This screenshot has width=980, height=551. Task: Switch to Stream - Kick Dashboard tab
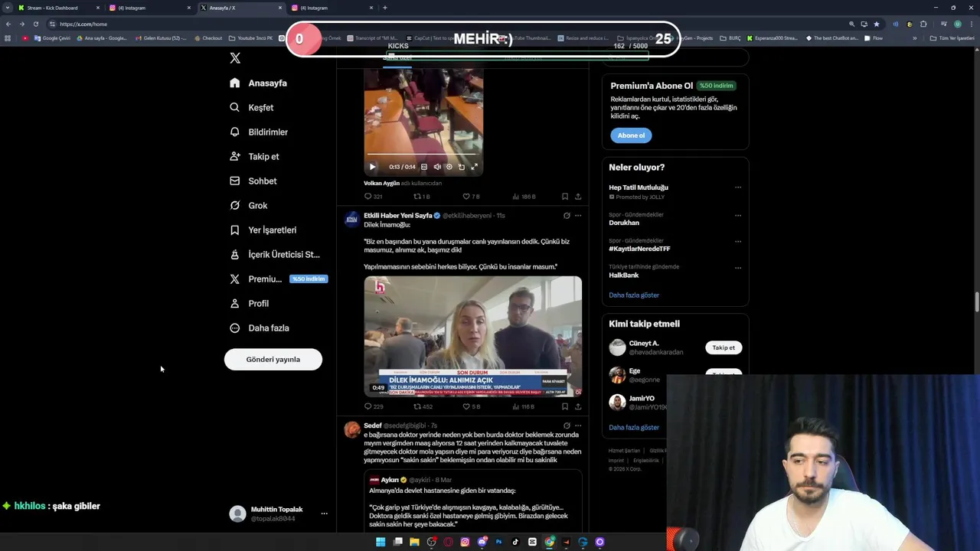tap(58, 8)
